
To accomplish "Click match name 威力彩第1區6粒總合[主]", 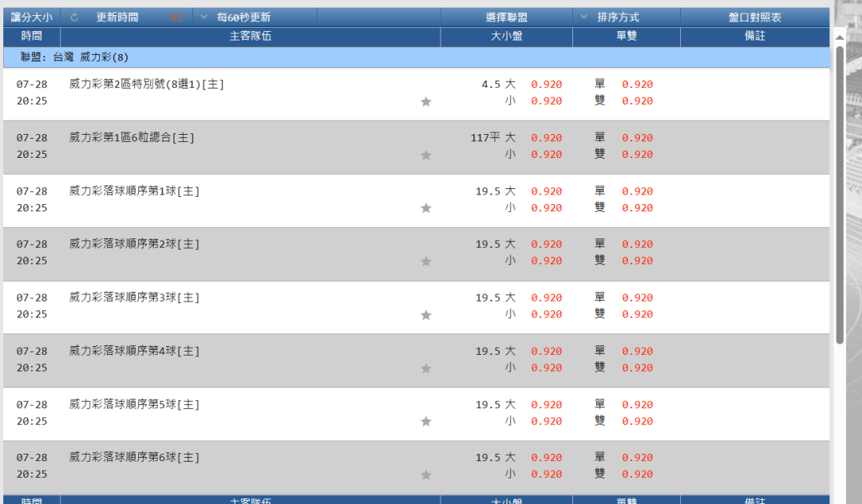I will [132, 137].
